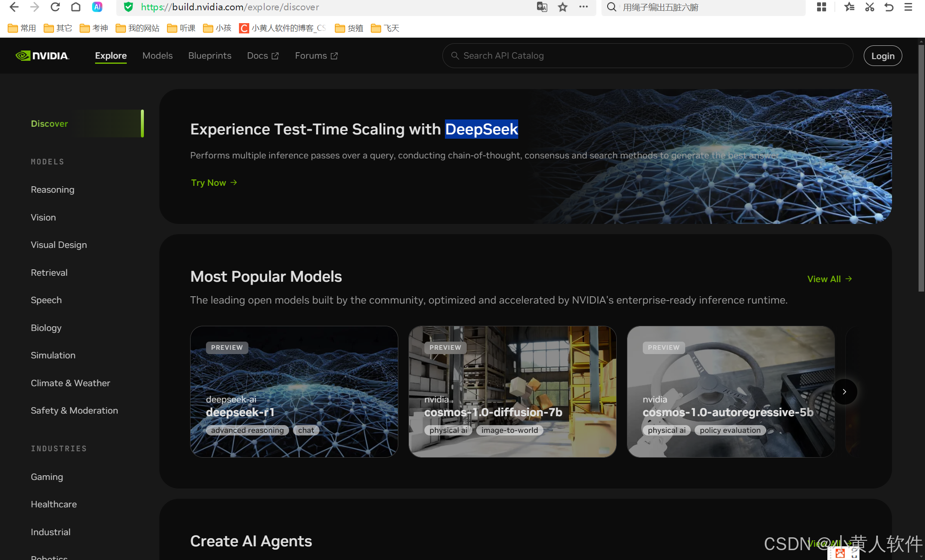The width and height of the screenshot is (925, 560).
Task: Click the Login button
Action: (x=882, y=56)
